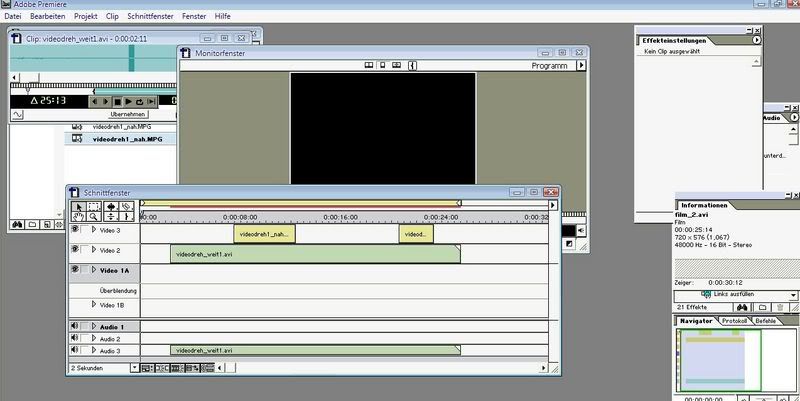This screenshot has height=401, width=800.
Task: Click the single view icon in Monitorfenster
Action: click(383, 65)
